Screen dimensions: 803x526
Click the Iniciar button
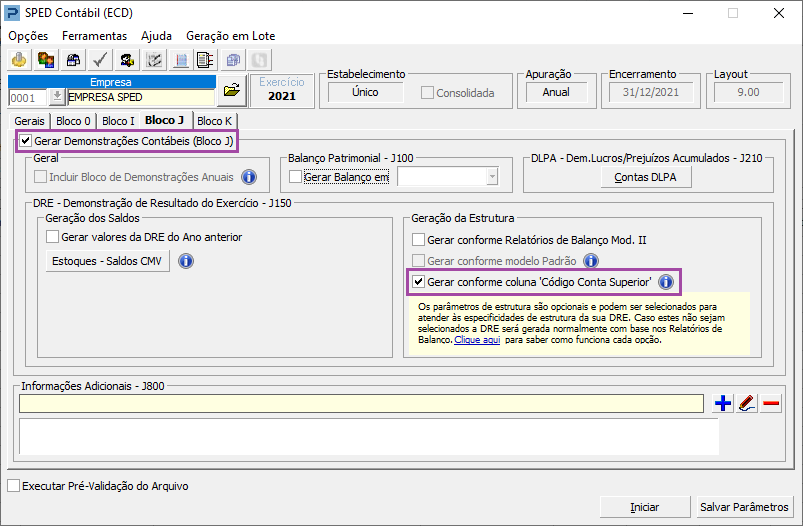click(645, 507)
